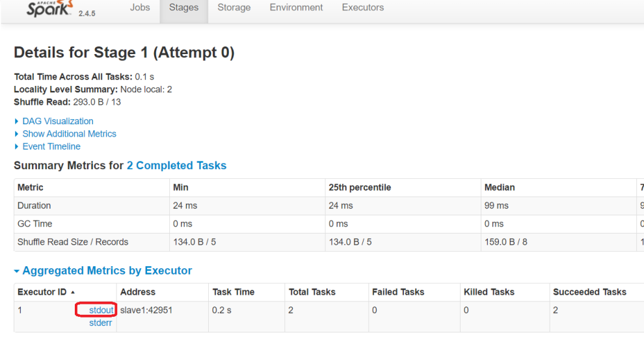Viewport: 644px width, 339px height.
Task: Expand the Event Timeline section
Action: click(x=51, y=146)
